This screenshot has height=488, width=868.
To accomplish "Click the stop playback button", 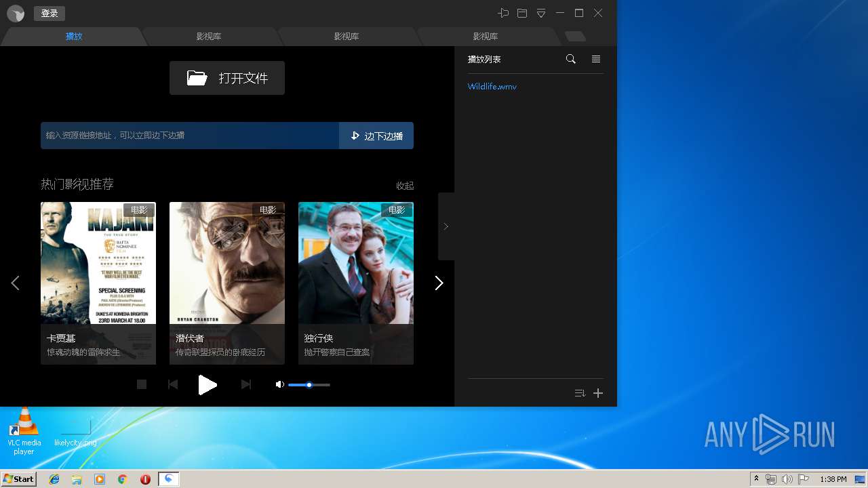I will pos(142,384).
